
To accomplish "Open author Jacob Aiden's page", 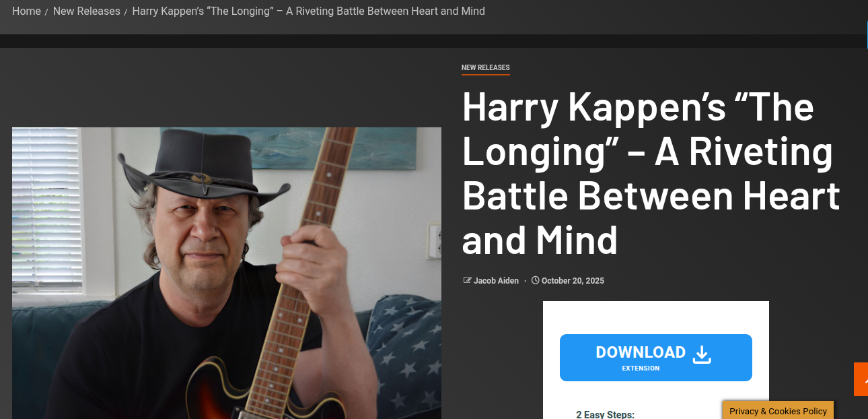I will (496, 281).
